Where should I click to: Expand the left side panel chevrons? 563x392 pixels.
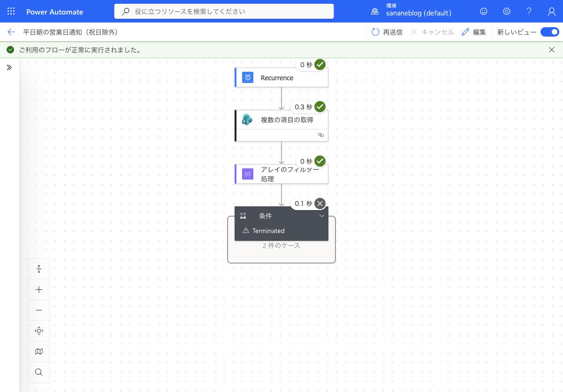click(9, 68)
